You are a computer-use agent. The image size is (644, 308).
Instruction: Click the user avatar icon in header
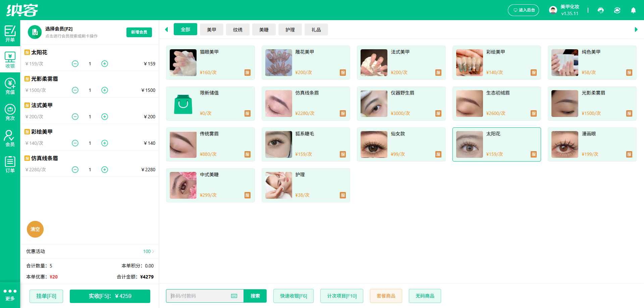coord(553,10)
